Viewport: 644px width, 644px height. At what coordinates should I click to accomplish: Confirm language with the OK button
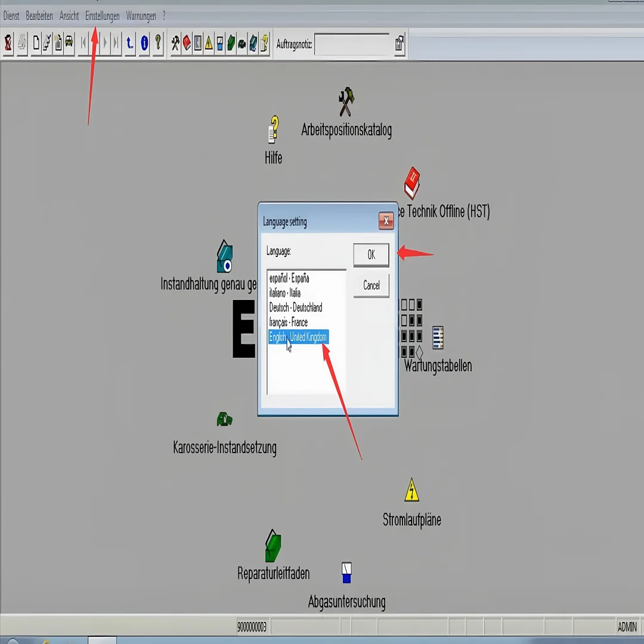371,255
